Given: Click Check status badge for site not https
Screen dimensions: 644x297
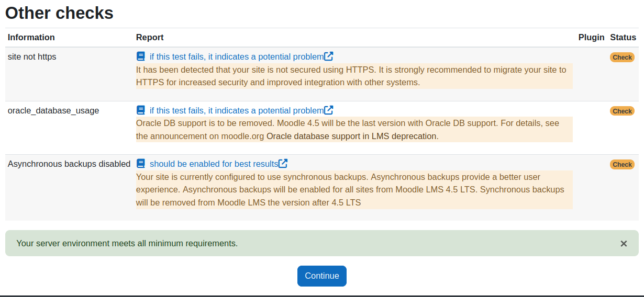Looking at the screenshot, I should [x=622, y=58].
